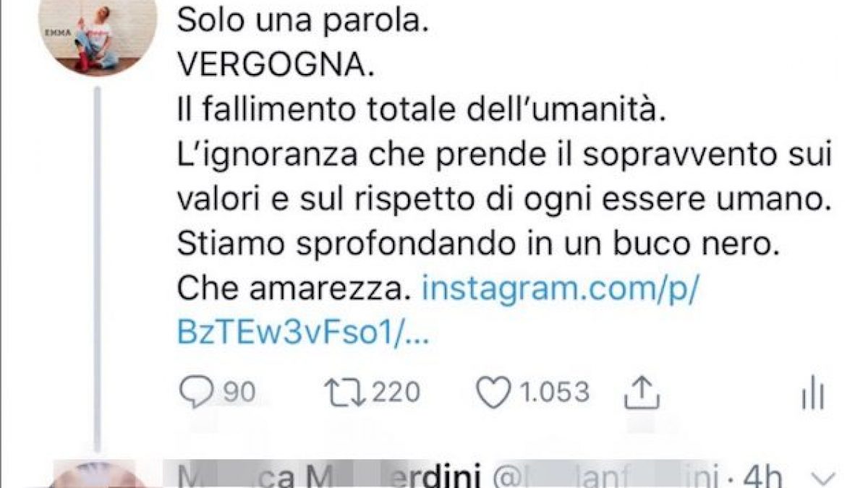View tweet analytics bar chart icon

pos(813,395)
